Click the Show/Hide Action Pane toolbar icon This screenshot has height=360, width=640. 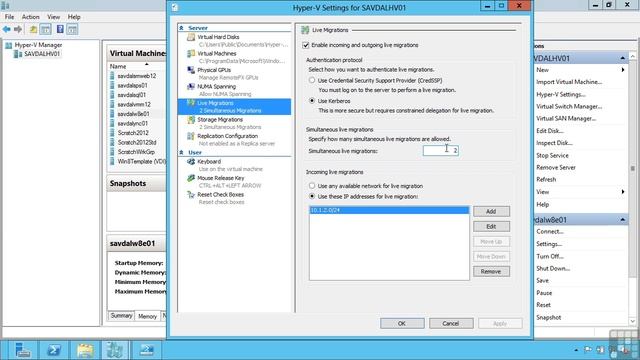[72, 29]
